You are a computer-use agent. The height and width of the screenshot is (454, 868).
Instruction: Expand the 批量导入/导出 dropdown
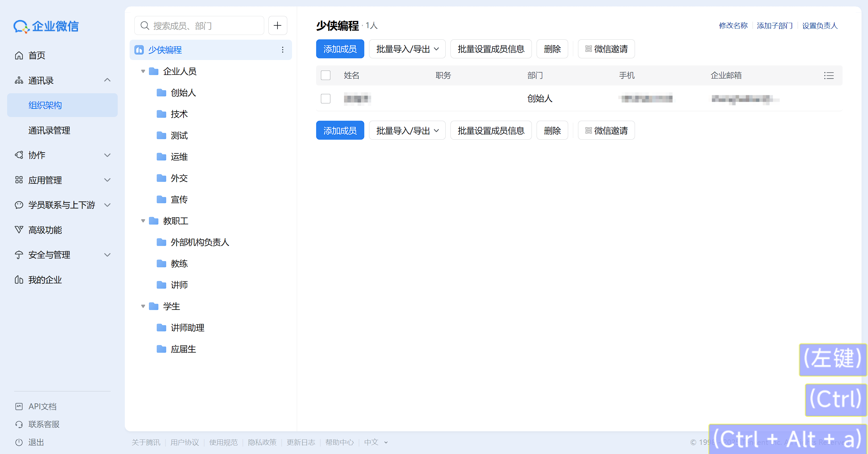click(x=407, y=48)
